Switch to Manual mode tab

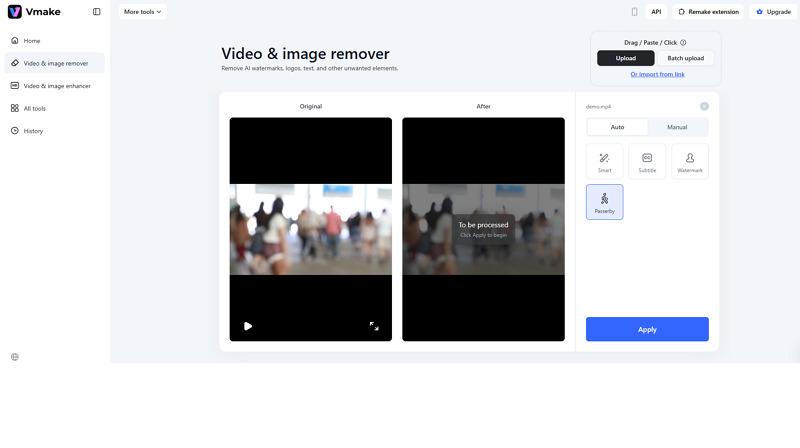click(677, 127)
